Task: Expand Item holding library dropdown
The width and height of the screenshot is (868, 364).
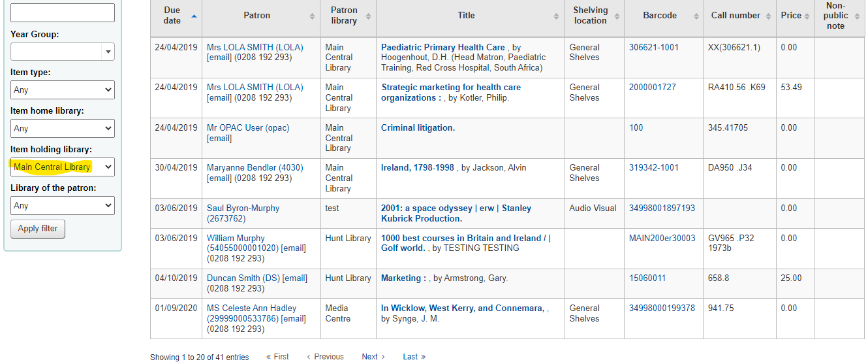Action: pos(63,167)
